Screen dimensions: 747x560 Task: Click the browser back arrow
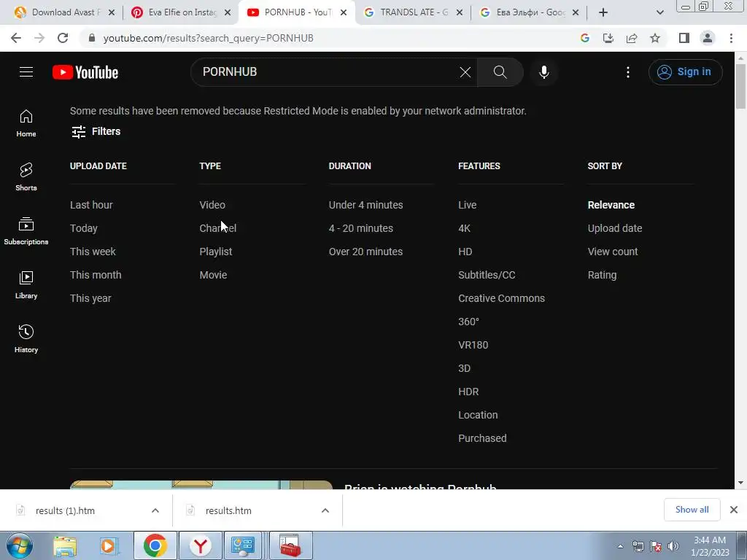tap(16, 38)
